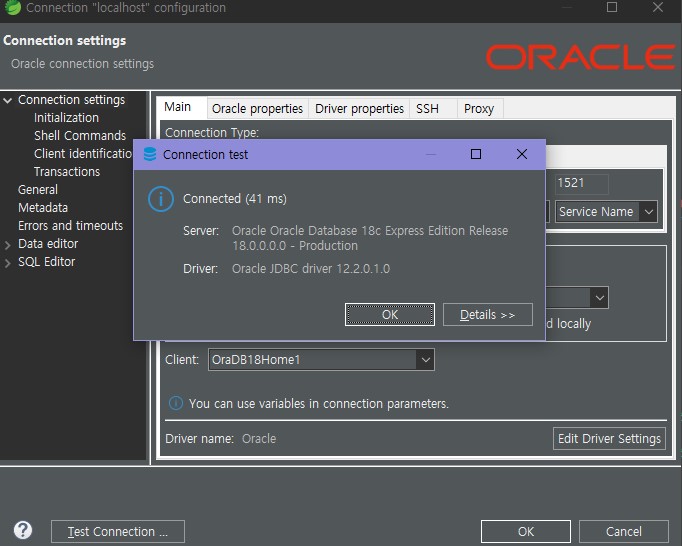682x546 pixels.
Task: Select Errors and timeouts item
Action: pos(70,226)
